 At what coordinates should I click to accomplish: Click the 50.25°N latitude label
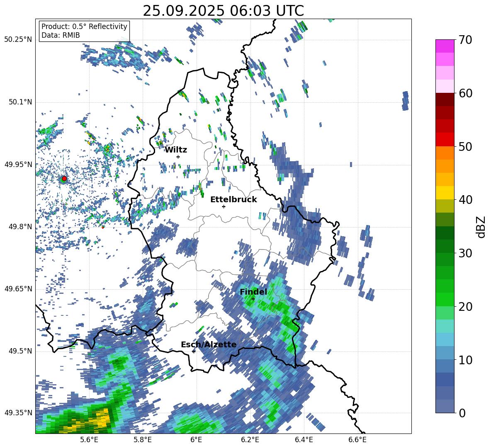[x=18, y=40]
